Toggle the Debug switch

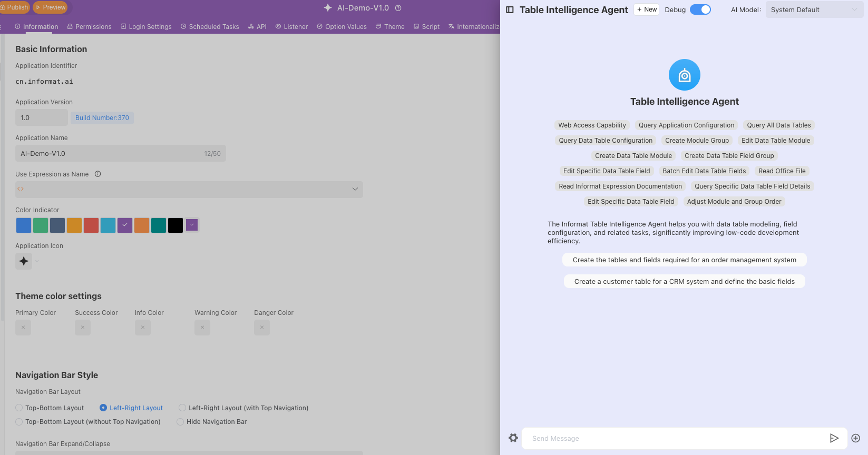tap(700, 9)
